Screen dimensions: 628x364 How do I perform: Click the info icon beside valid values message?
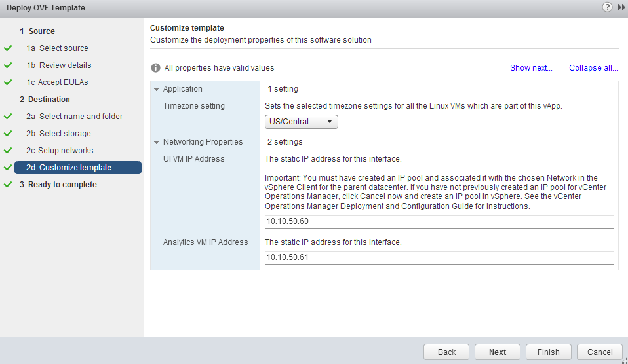click(156, 68)
